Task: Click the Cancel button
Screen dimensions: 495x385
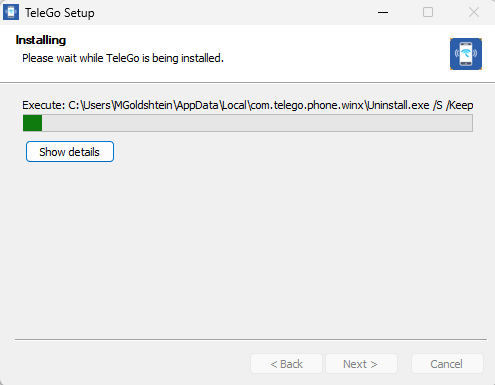Action: 447,364
